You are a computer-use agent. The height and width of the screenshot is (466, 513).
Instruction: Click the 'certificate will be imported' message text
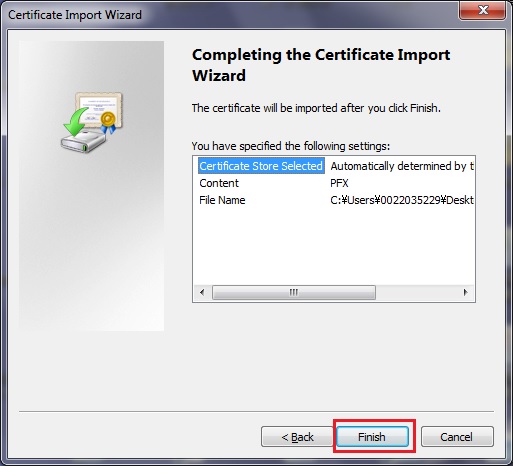point(316,108)
